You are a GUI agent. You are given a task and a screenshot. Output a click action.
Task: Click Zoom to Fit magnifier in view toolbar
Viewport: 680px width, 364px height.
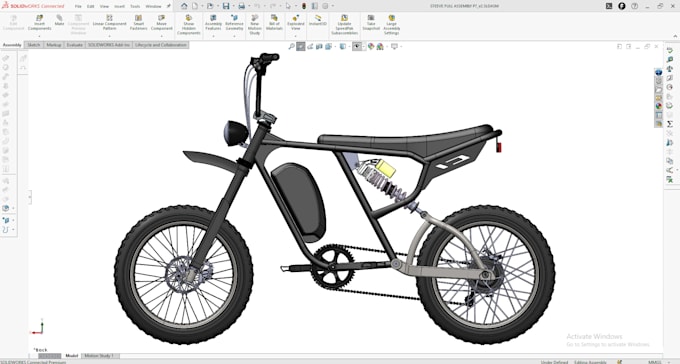pos(291,46)
